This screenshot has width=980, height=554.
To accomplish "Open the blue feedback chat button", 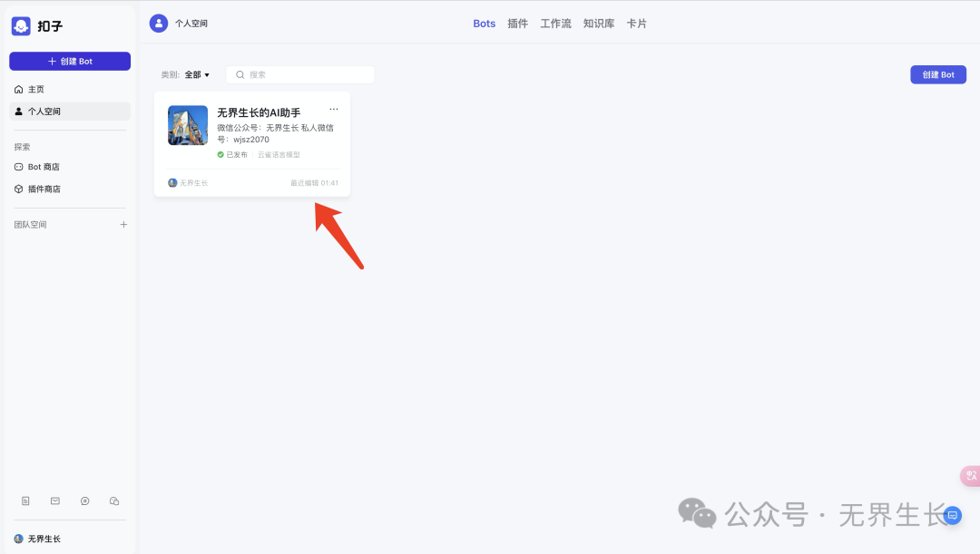I will pyautogui.click(x=953, y=515).
